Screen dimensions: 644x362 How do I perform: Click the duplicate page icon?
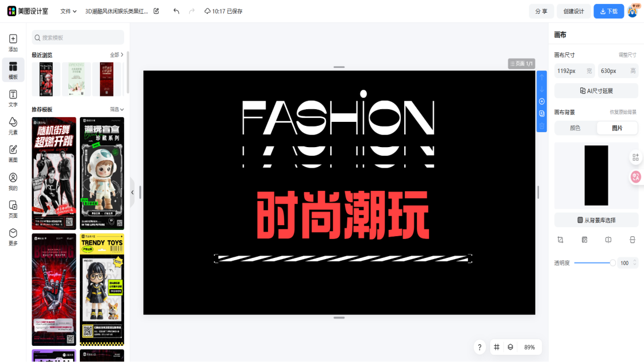tap(542, 113)
